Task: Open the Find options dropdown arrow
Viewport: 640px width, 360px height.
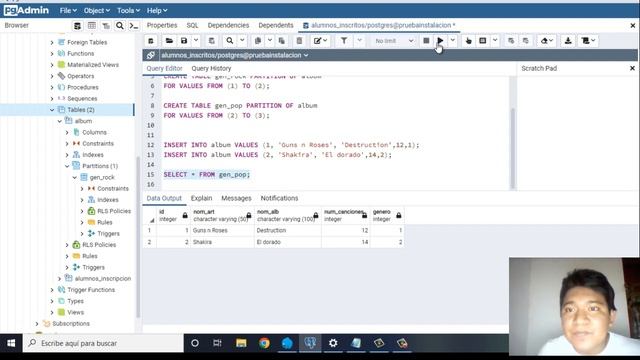Action: pos(242,40)
